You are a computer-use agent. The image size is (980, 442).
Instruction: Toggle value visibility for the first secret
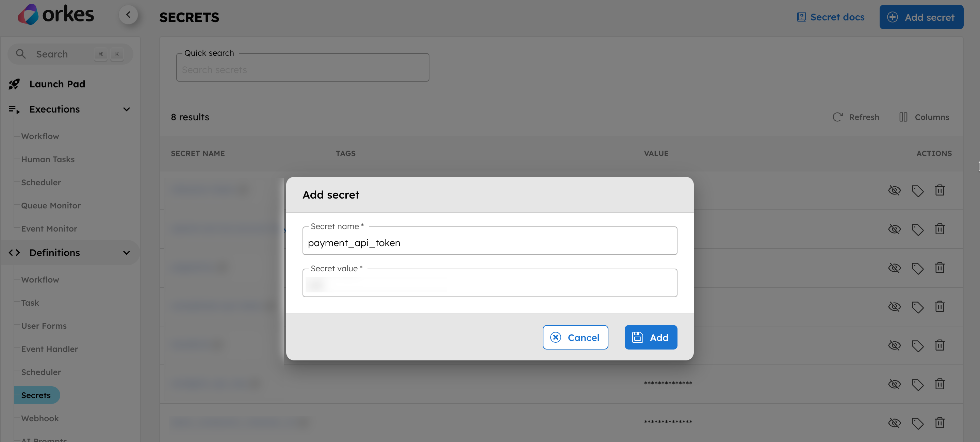click(894, 190)
